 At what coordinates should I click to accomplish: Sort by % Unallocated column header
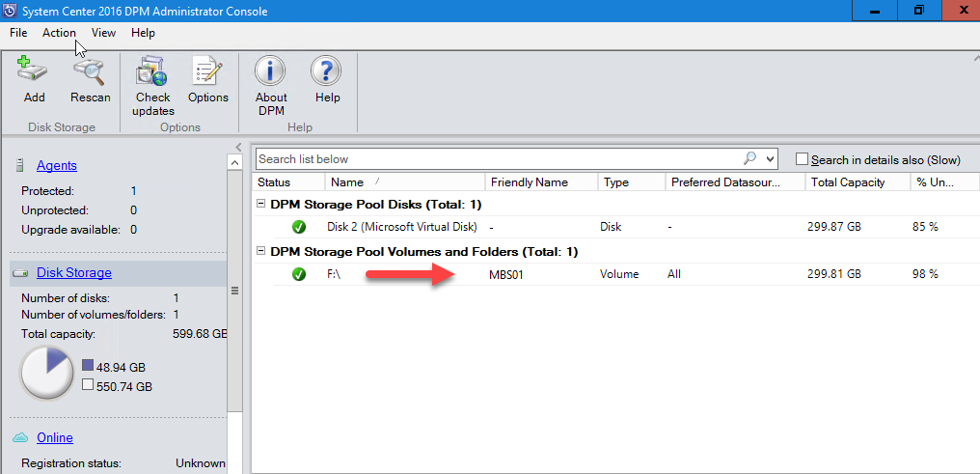point(943,182)
